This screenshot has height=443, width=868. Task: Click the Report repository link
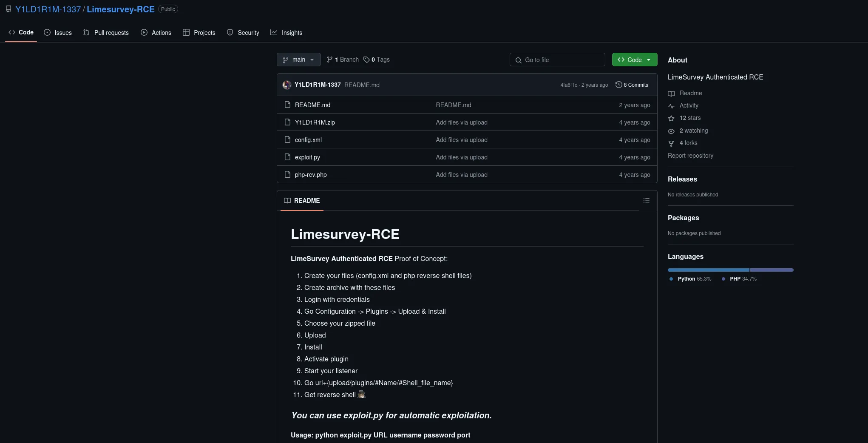click(x=690, y=156)
